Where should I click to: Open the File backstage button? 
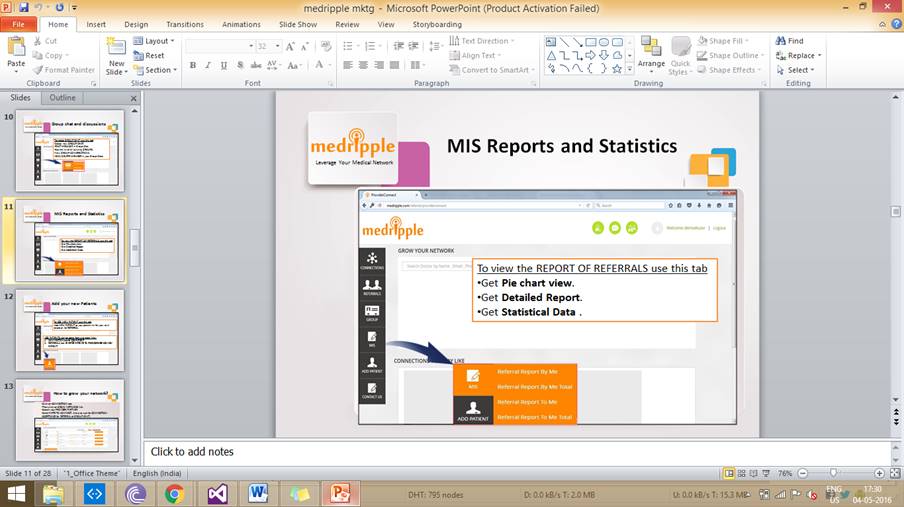pos(18,24)
